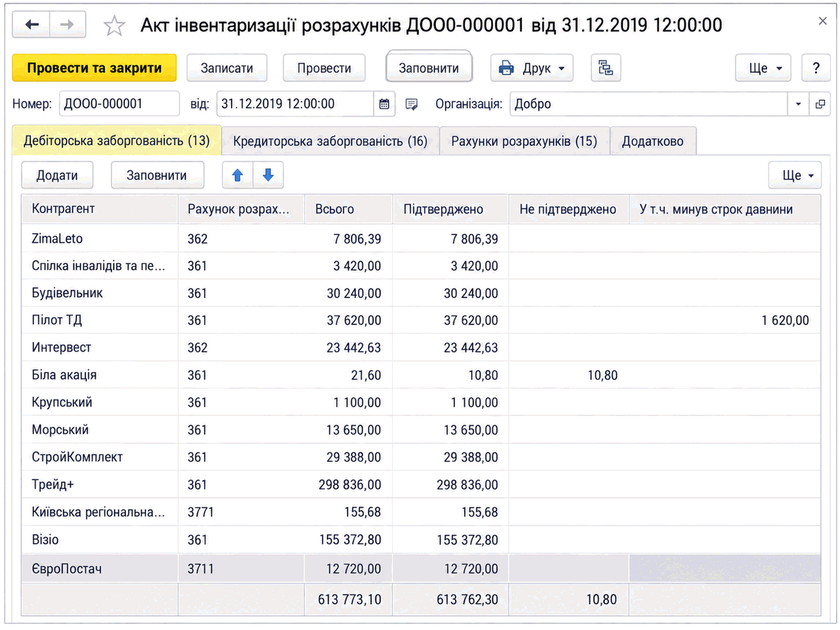Click the Всього column header
The height and width of the screenshot is (630, 840).
(x=349, y=209)
